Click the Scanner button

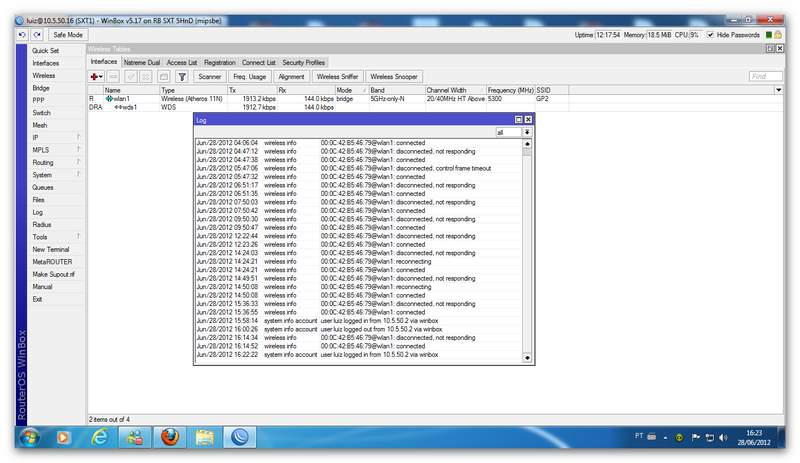pos(210,77)
